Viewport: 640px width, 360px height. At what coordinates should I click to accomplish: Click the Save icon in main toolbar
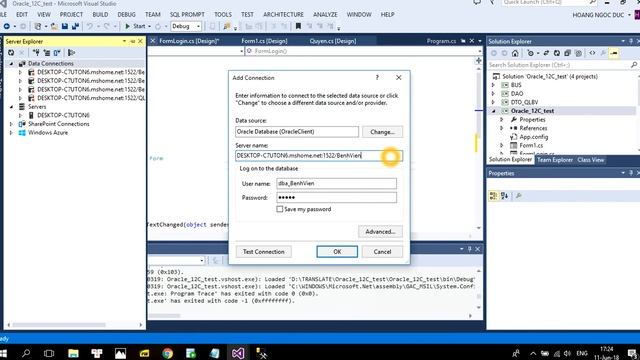[x=65, y=26]
